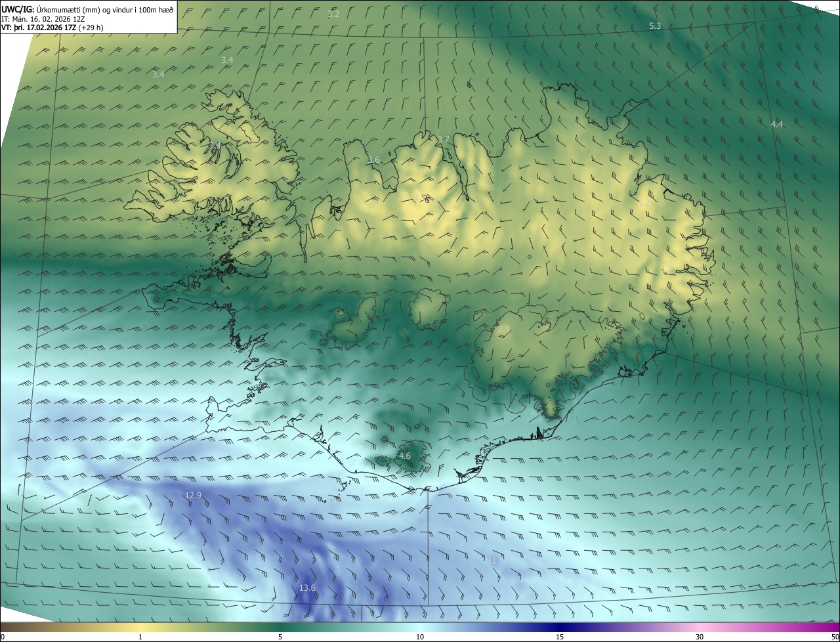Click the color scale tick label 0
840x642 pixels.
[x=3, y=637]
